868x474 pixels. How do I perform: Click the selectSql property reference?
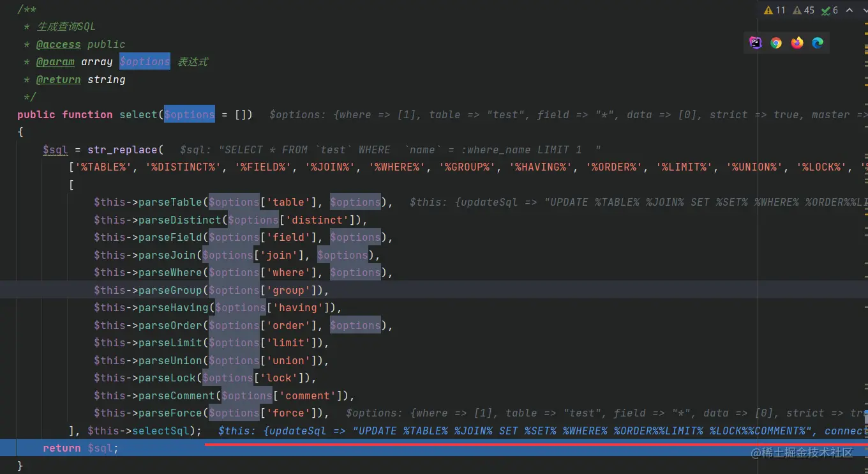pos(161,431)
